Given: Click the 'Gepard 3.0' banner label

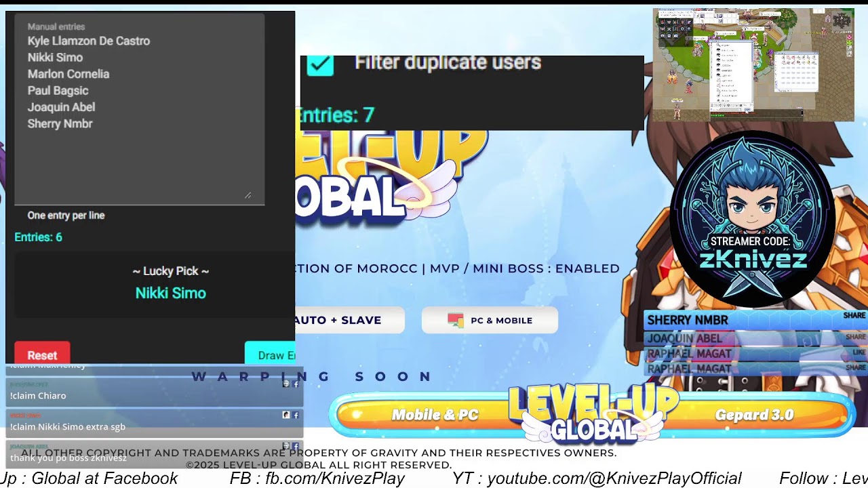Looking at the screenshot, I should (x=754, y=415).
